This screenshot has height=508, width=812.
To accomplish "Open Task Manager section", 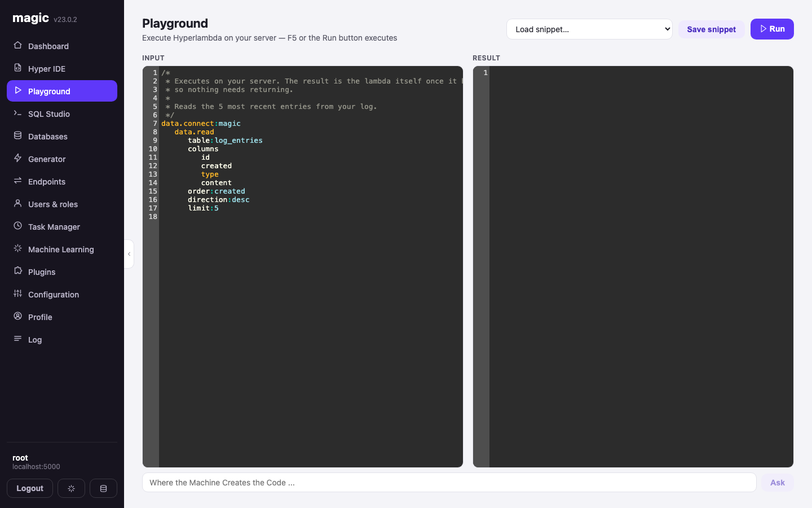I will (62, 226).
